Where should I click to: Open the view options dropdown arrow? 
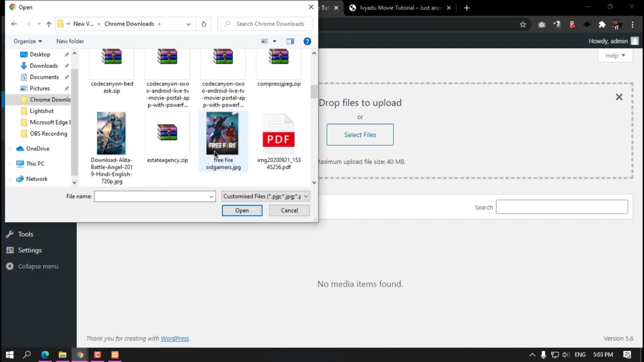click(274, 41)
